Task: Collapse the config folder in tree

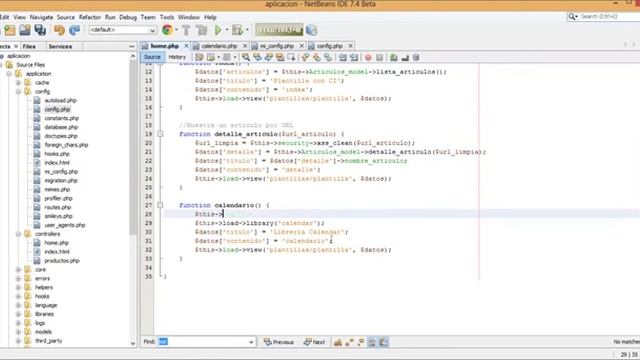Action: click(18, 91)
